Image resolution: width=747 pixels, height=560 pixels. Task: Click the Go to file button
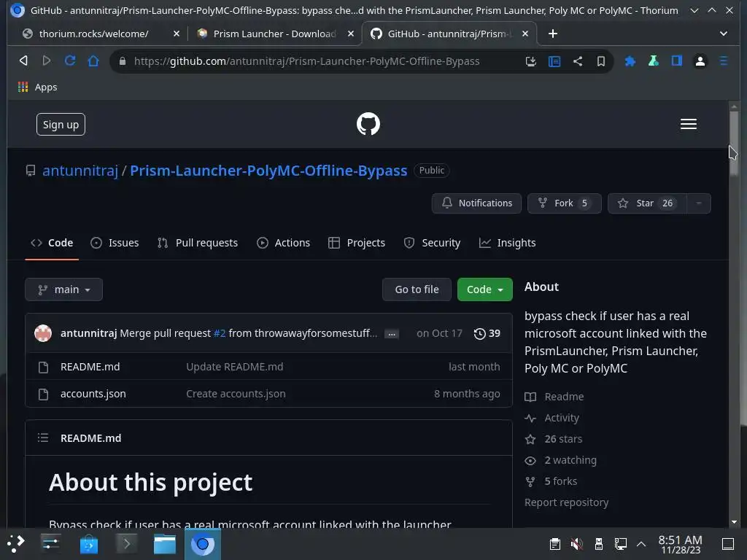click(x=417, y=289)
